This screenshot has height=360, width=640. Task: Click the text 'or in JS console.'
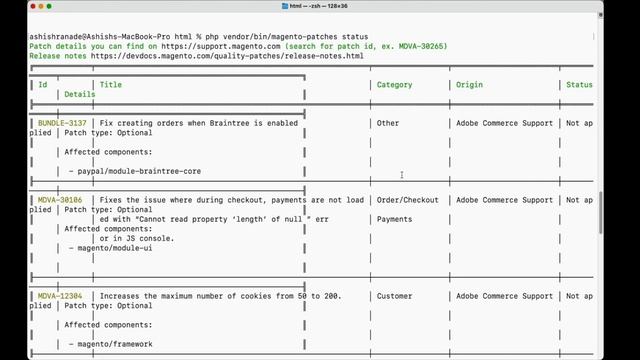coord(137,238)
